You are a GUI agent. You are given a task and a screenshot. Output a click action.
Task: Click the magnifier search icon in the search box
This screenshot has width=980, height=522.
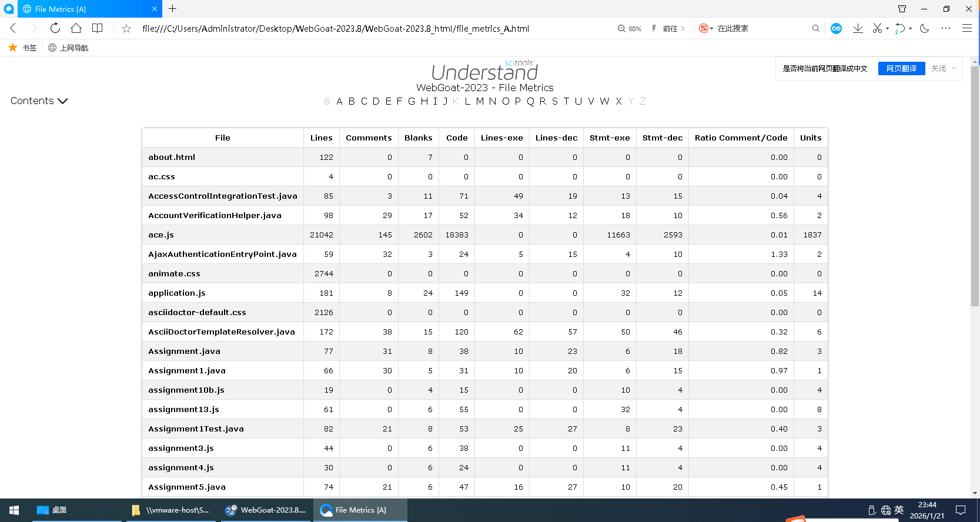coord(815,28)
